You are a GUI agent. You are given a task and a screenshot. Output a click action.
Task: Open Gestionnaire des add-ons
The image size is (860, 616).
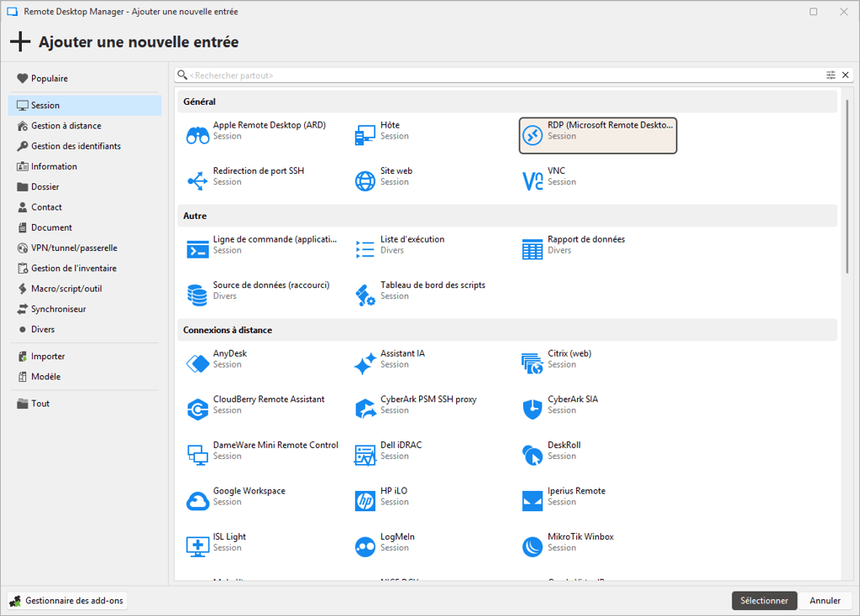click(67, 601)
